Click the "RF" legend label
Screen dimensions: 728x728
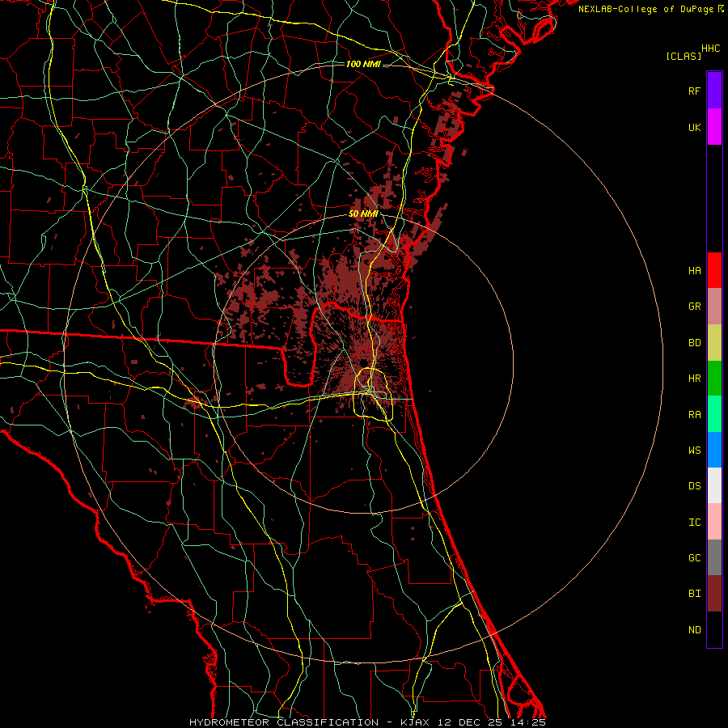[x=694, y=91]
